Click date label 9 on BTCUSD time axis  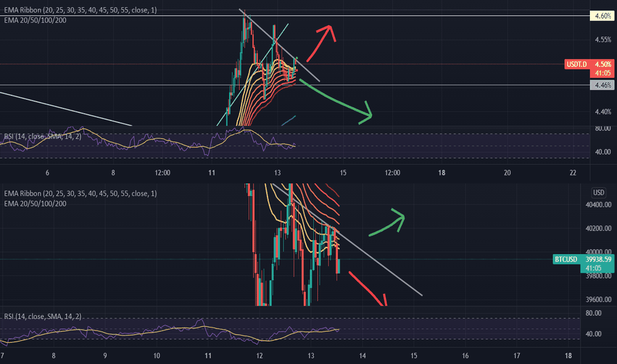(105, 356)
